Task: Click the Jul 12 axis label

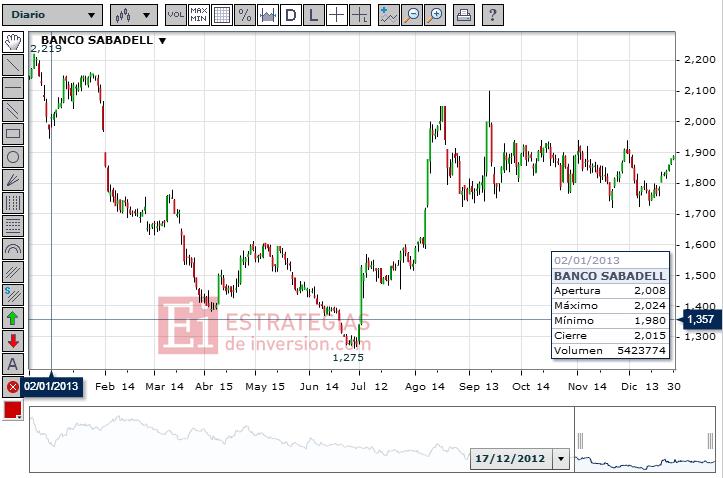Action: [369, 386]
